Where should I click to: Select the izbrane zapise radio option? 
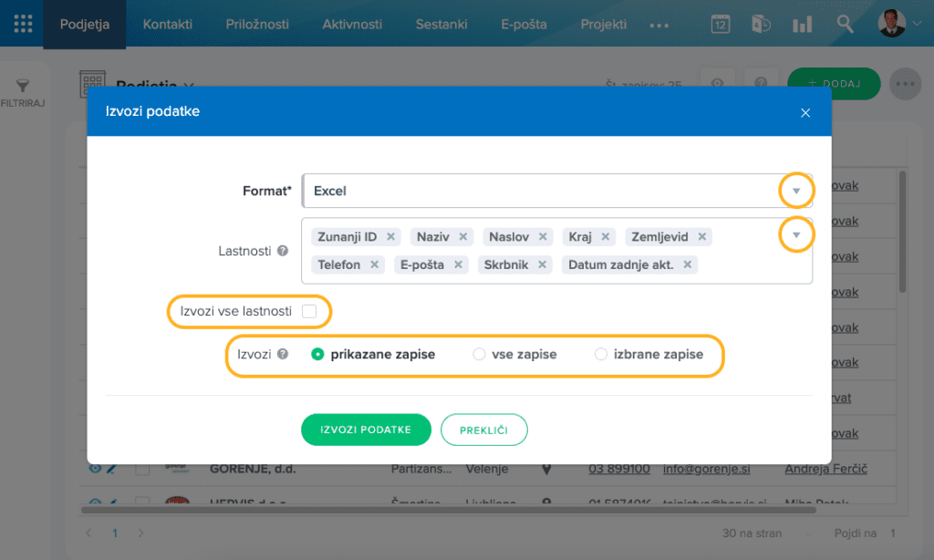(600, 355)
